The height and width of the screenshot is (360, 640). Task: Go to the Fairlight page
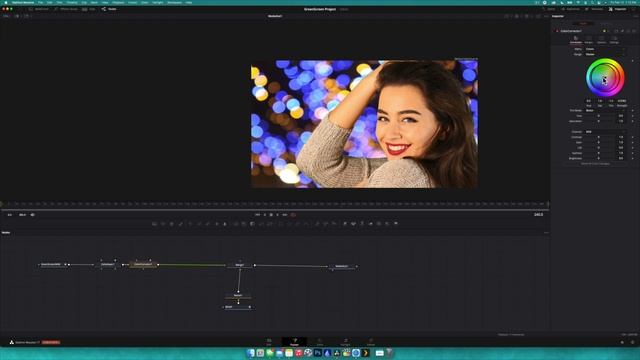click(345, 342)
